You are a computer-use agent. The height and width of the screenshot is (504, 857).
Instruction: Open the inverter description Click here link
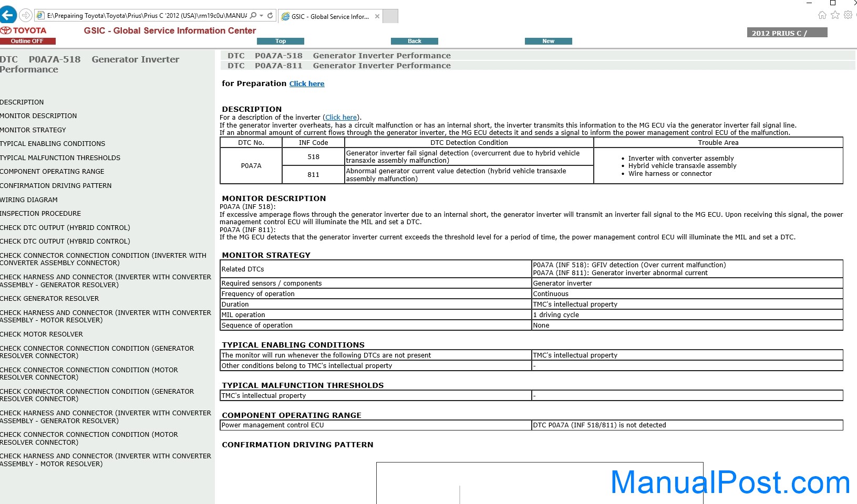coord(341,118)
